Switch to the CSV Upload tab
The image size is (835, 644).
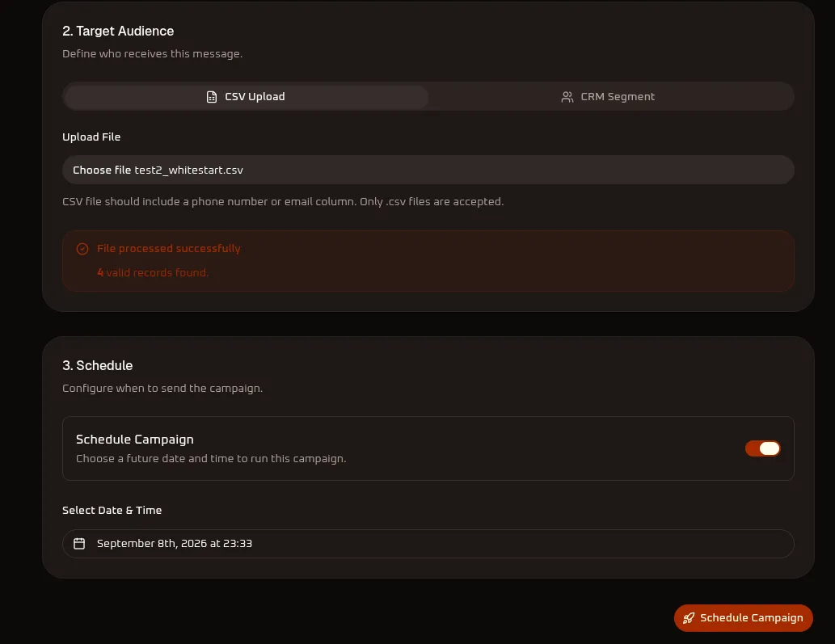pyautogui.click(x=246, y=96)
